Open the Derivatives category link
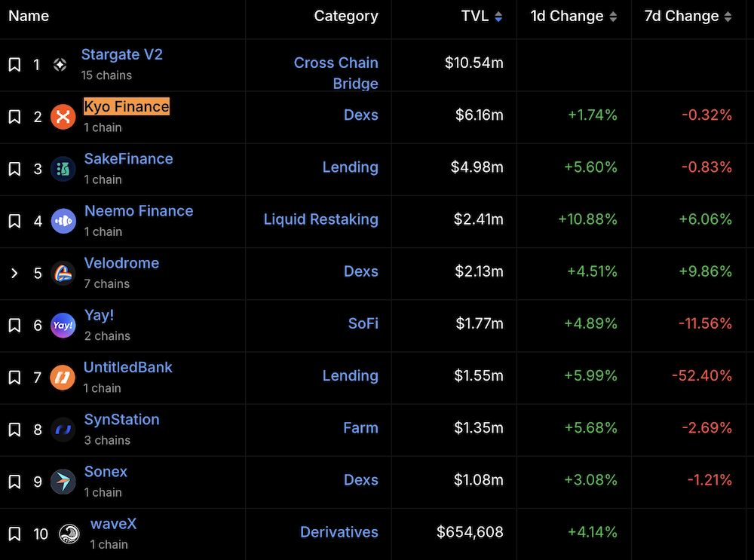754x560 pixels. click(339, 532)
